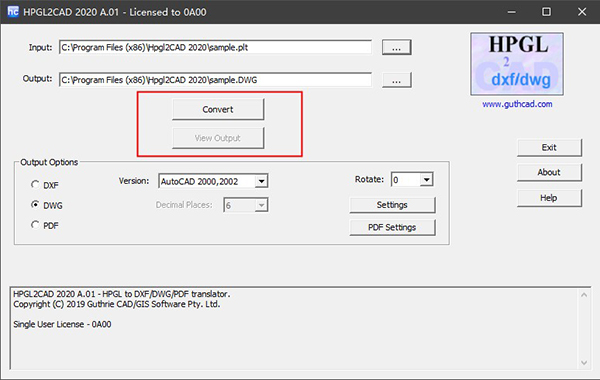Viewport: 600px width, 380px height.
Task: Click the HPGL dxf/dwg logo image
Action: coord(517,64)
